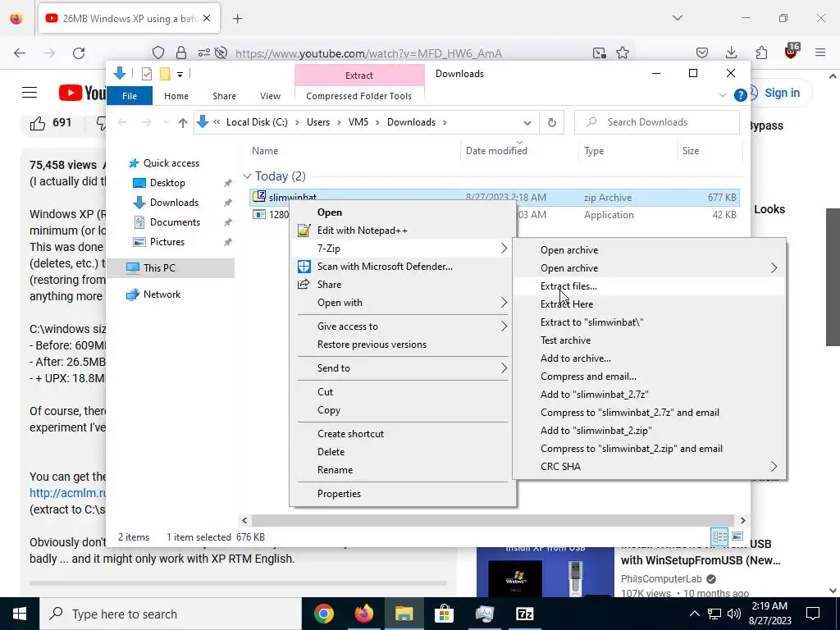Viewport: 840px width, 630px height.
Task: Click the Windows Start button
Action: [20, 614]
